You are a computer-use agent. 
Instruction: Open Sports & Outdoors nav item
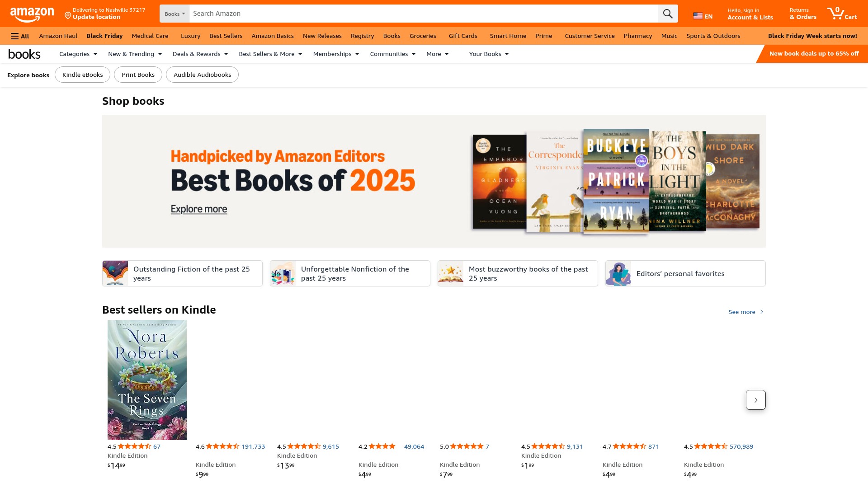[x=713, y=36]
